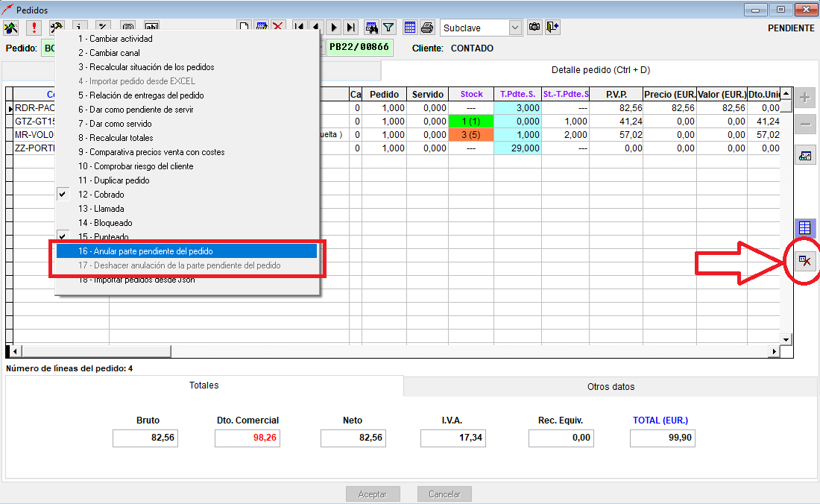This screenshot has width=820, height=504.
Task: Click the funnel filter icon
Action: point(388,27)
